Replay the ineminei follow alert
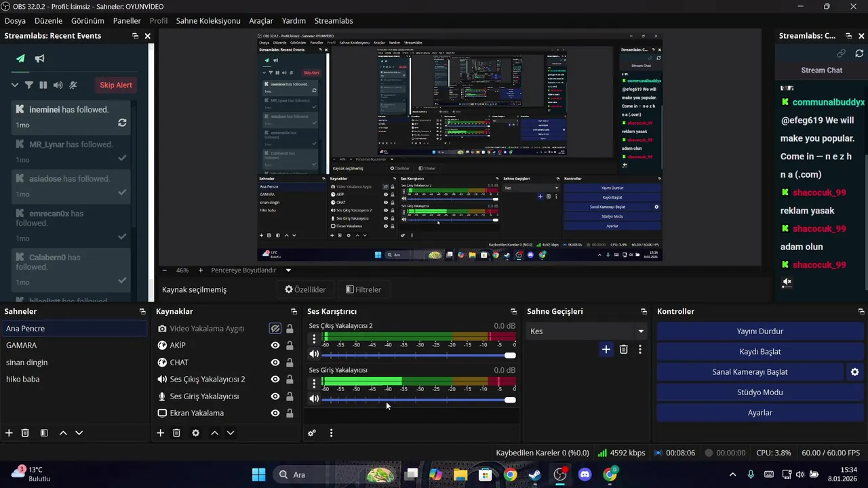Image resolution: width=868 pixels, height=488 pixels. [x=122, y=123]
